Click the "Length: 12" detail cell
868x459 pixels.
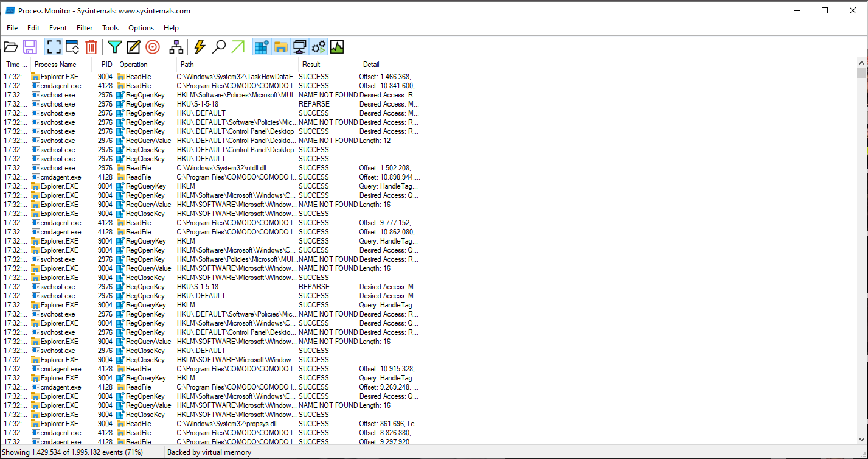(375, 141)
